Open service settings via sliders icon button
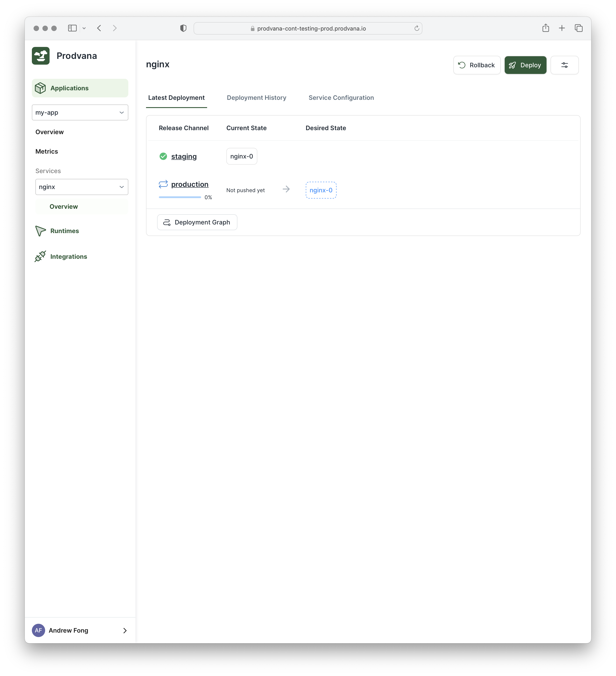Image resolution: width=616 pixels, height=676 pixels. coord(564,65)
